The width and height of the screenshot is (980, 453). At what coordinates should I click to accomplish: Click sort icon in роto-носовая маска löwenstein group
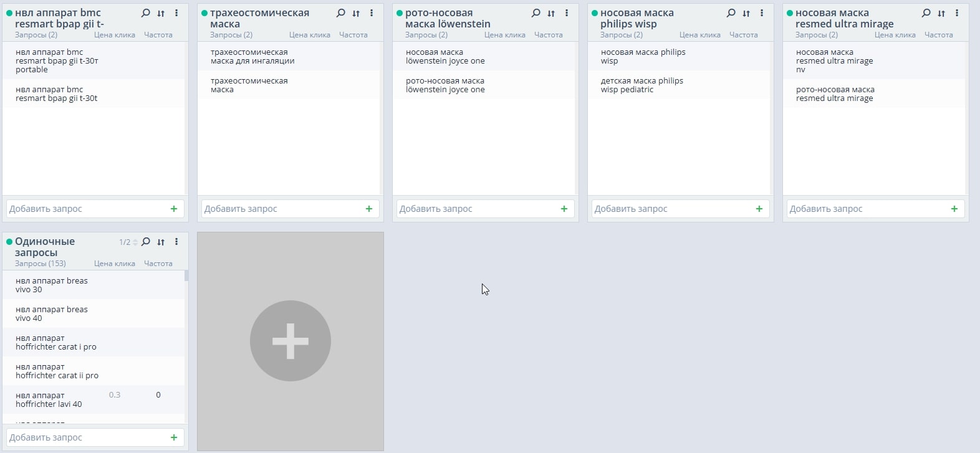(x=551, y=13)
